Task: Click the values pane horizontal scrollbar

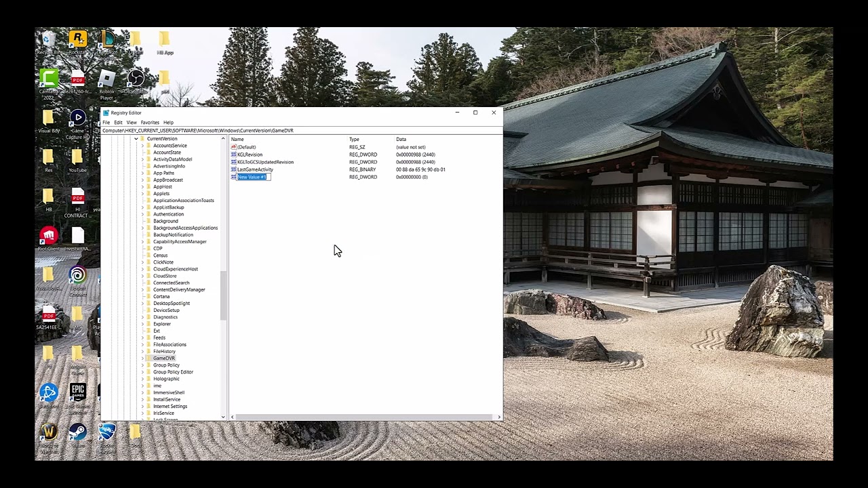Action: pos(363,417)
